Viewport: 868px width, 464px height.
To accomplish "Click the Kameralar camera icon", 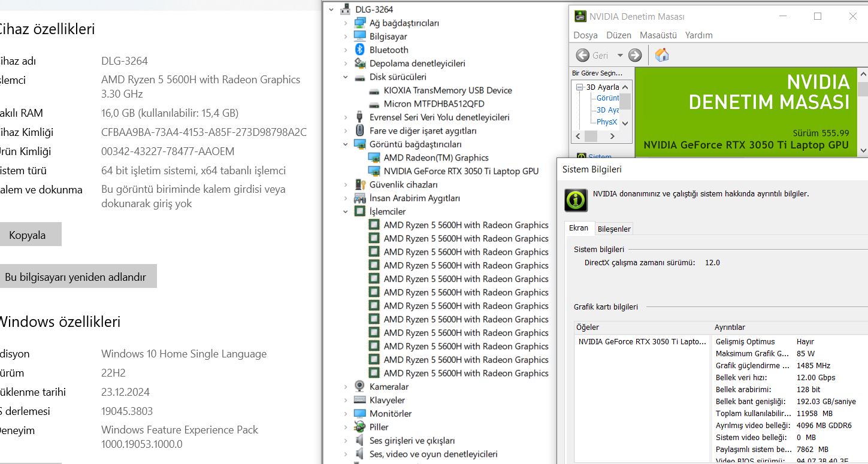I will point(359,387).
